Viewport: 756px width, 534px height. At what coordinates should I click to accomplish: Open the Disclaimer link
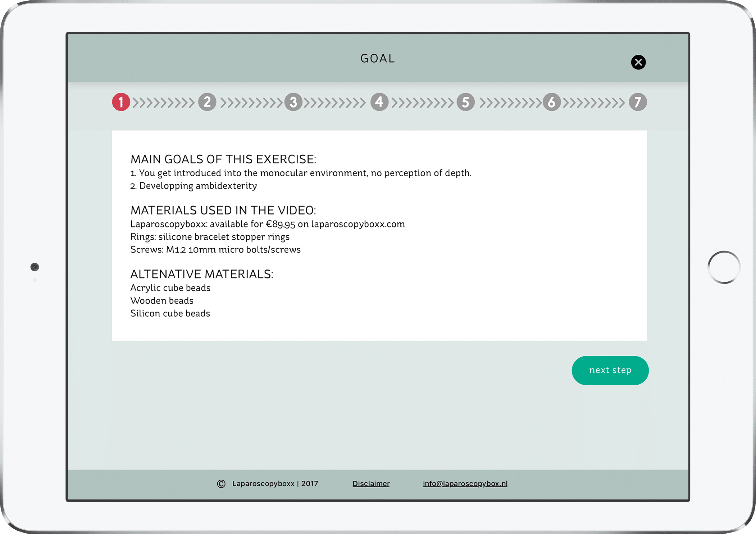[371, 484]
